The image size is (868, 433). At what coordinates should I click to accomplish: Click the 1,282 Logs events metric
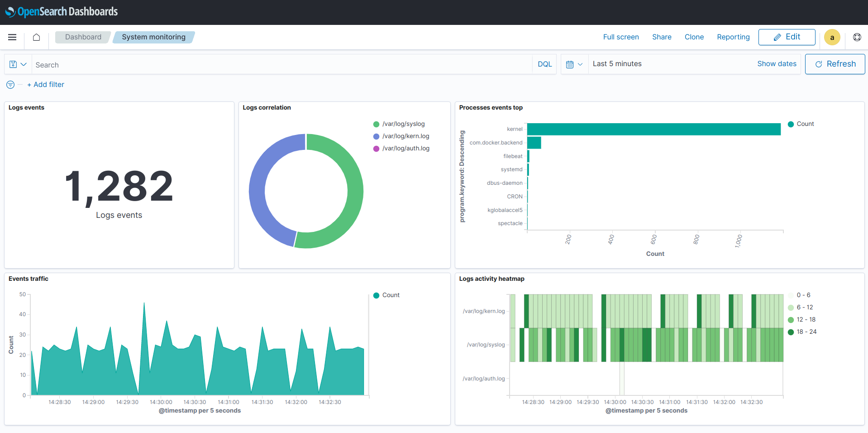tap(119, 186)
